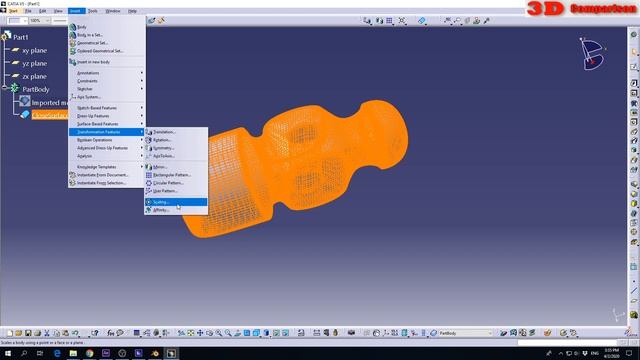The width and height of the screenshot is (640, 360).
Task: Insert a new Body
Action: point(107,27)
